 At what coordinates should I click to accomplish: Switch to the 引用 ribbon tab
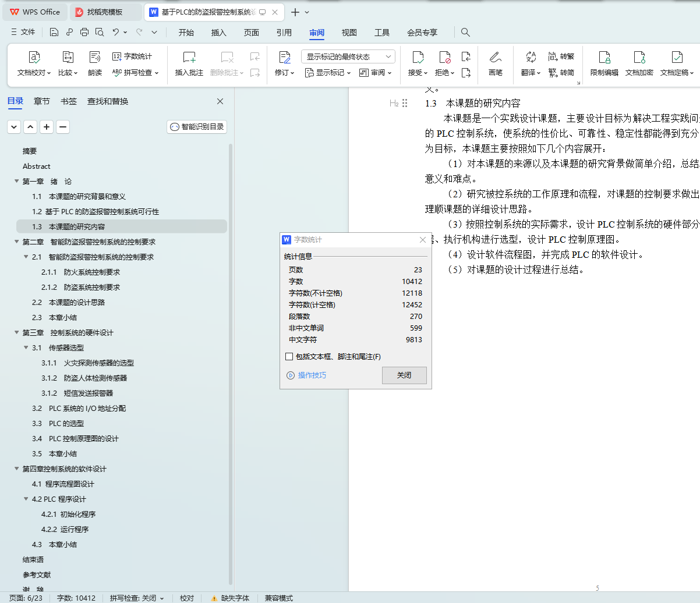tap(284, 33)
